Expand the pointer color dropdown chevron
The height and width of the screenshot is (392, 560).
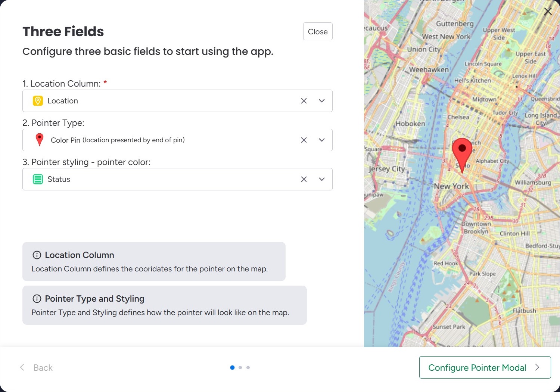[322, 179]
